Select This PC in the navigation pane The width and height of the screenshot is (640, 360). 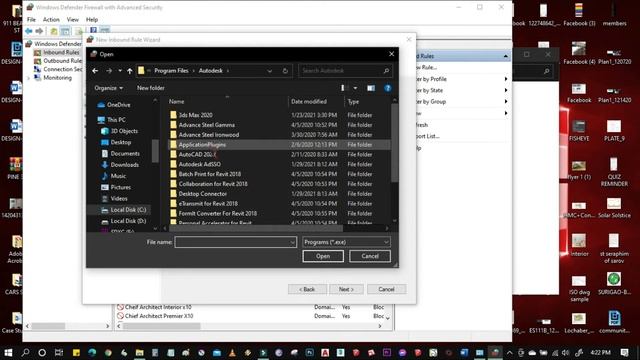point(112,120)
